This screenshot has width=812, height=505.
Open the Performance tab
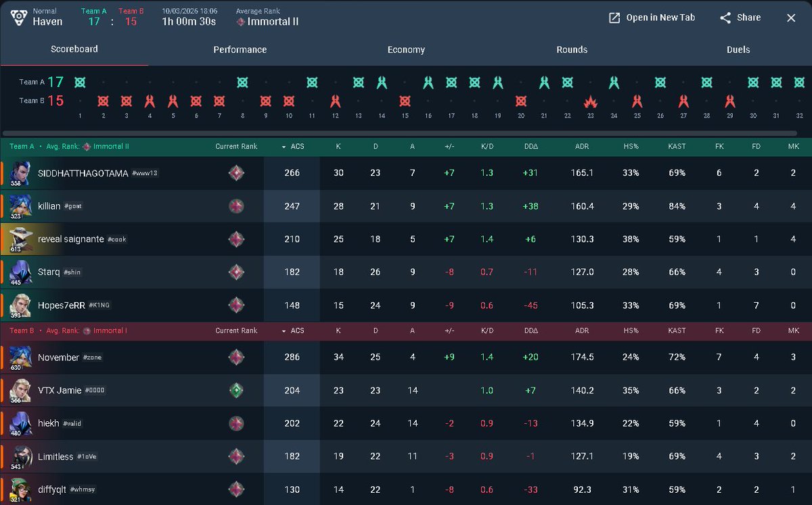tap(240, 49)
